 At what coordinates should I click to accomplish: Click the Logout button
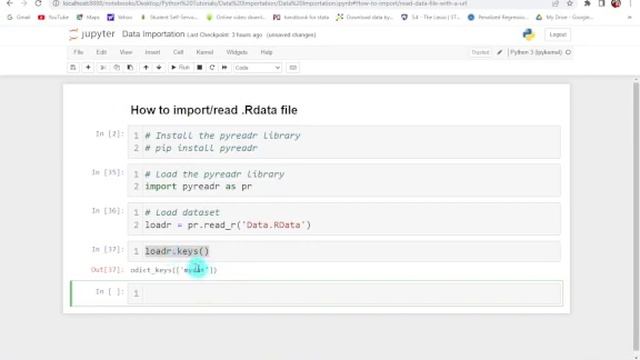558,35
